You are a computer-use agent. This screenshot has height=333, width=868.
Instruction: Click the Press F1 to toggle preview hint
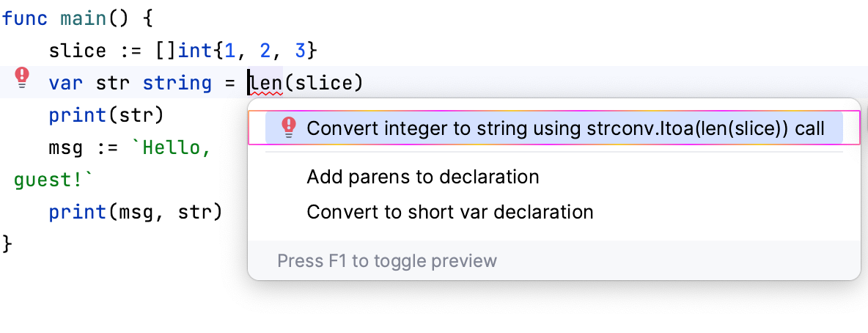click(x=387, y=261)
